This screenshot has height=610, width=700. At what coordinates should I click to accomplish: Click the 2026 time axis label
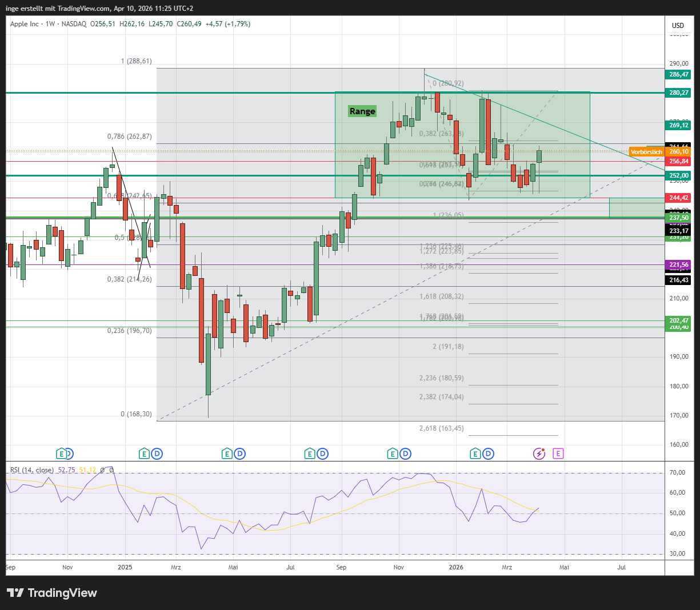[x=456, y=568]
